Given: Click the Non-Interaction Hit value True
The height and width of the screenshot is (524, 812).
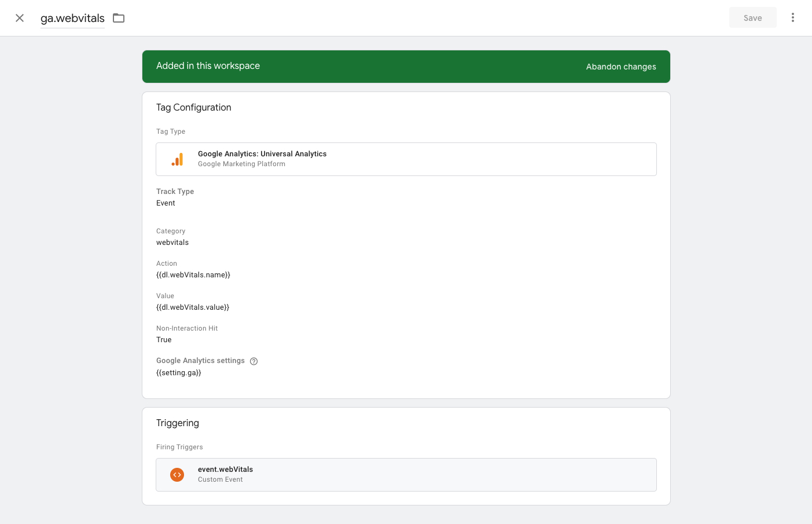Looking at the screenshot, I should pos(164,340).
